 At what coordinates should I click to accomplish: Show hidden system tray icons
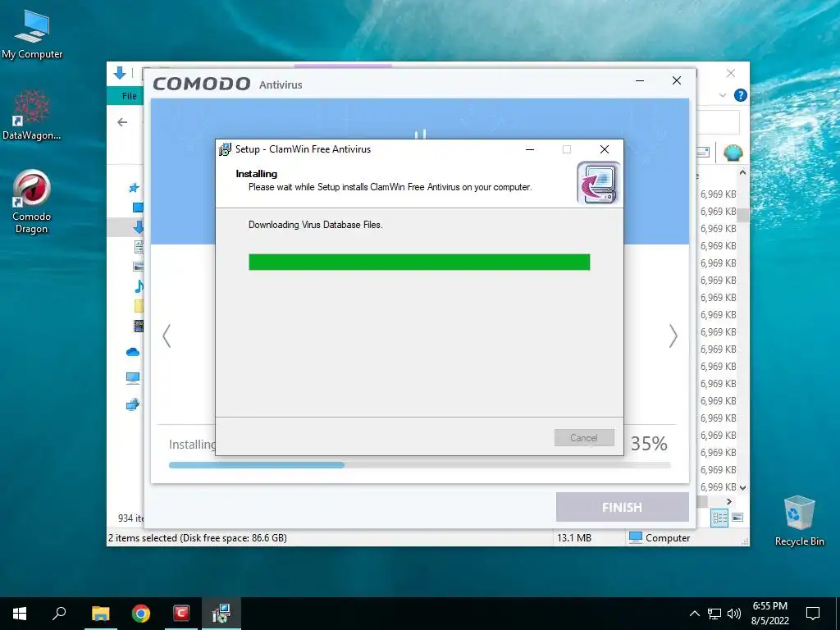[694, 614]
